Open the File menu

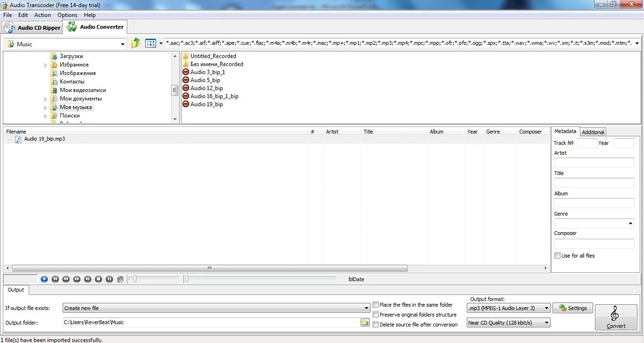8,15
